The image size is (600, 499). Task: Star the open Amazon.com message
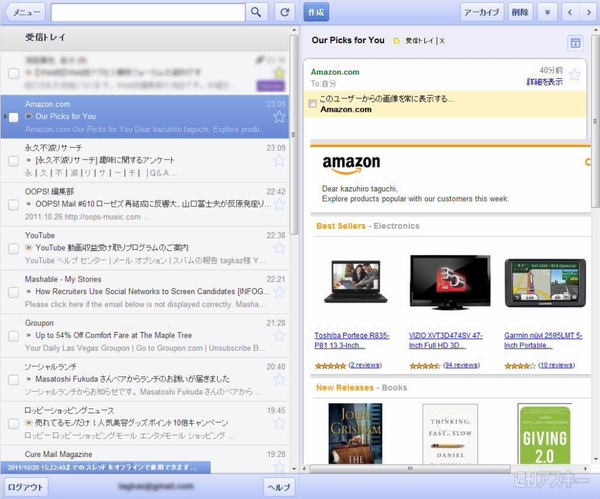pyautogui.click(x=574, y=74)
